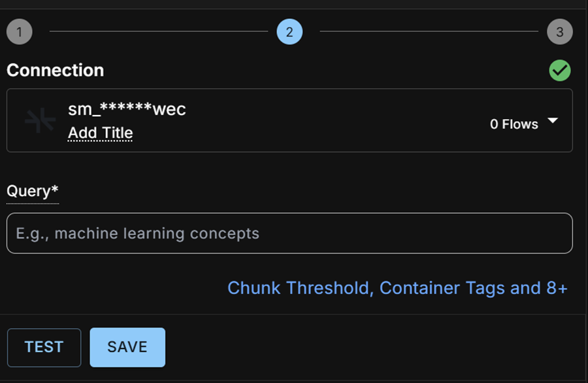The image size is (588, 383).
Task: Jump to step 3 circle
Action: pyautogui.click(x=559, y=31)
